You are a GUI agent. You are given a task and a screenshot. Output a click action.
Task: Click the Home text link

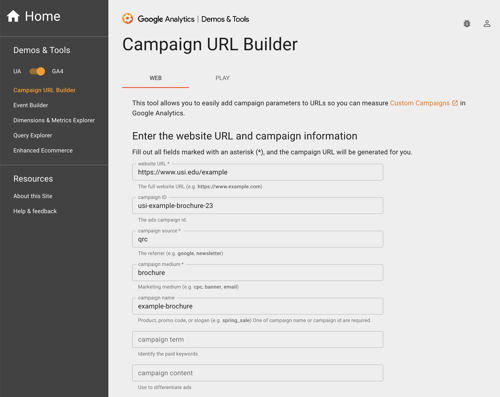click(x=43, y=16)
